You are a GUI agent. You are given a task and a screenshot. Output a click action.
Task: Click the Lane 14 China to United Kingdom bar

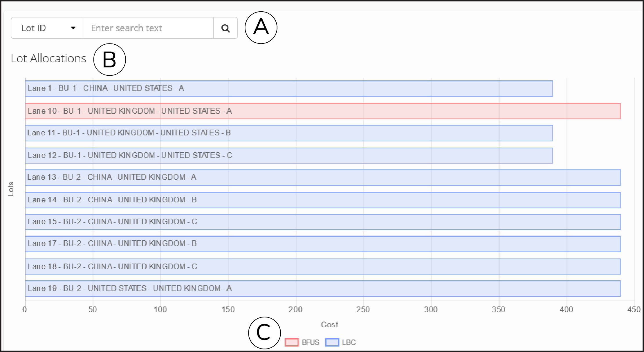(323, 200)
